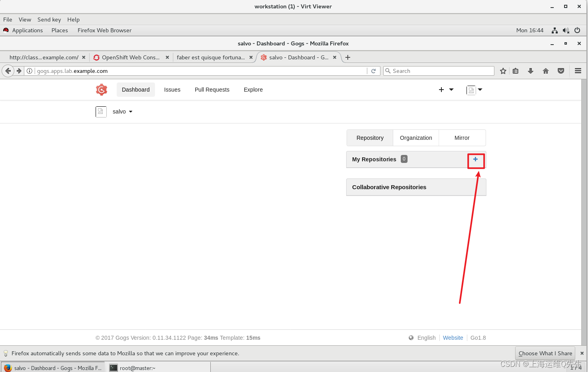588x372 pixels.
Task: Open Firefox hamburger menu
Action: (578, 71)
